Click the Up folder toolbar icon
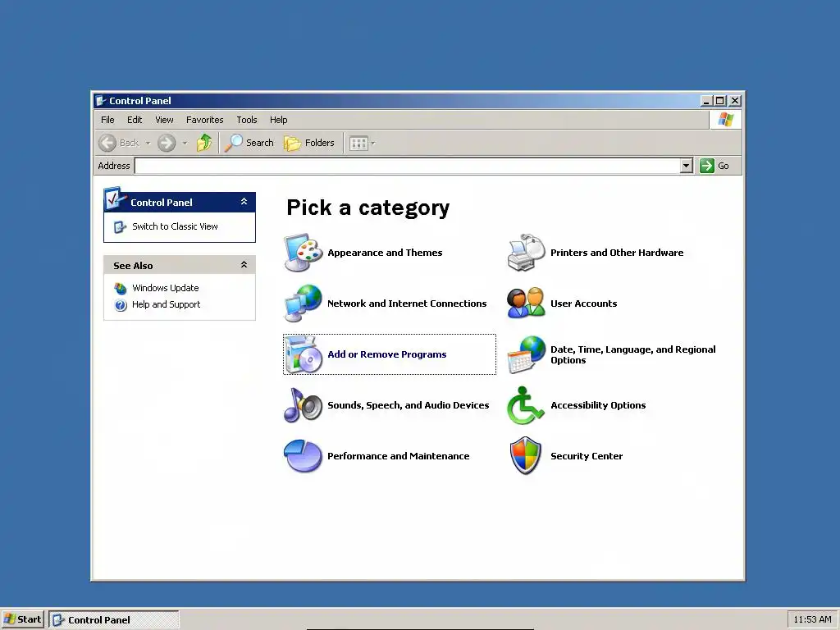Screen dimensions: 840x630 tap(204, 143)
